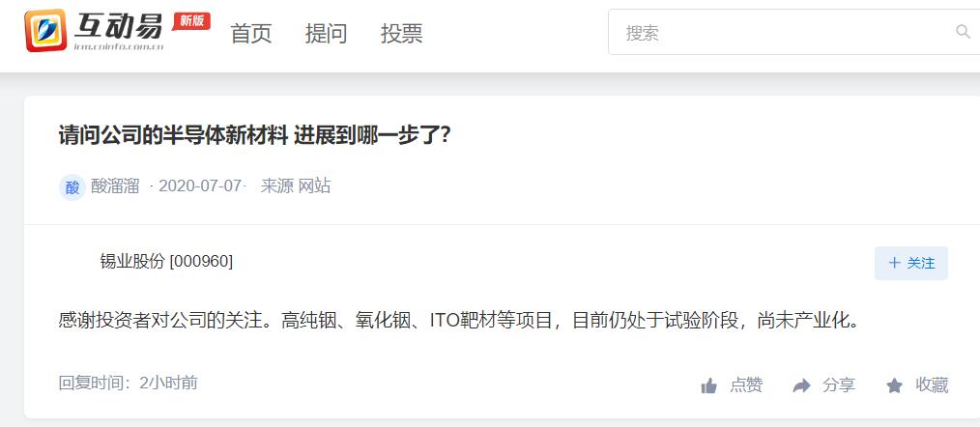Click the plus icon on 关注
The width and height of the screenshot is (980, 427).
point(894,263)
